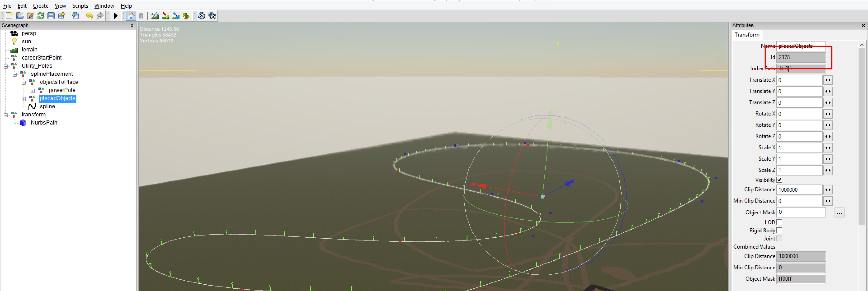Enable the Rigid Body checkbox
This screenshot has width=868, height=291.
pos(779,231)
